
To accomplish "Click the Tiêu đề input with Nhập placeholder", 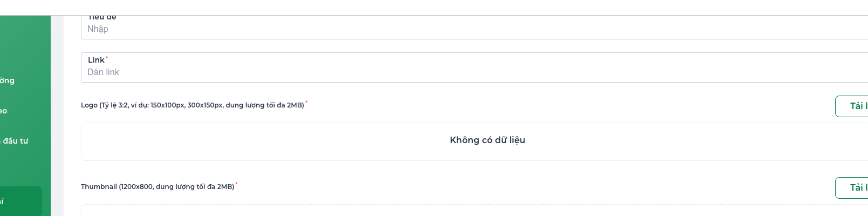I will pos(475,29).
